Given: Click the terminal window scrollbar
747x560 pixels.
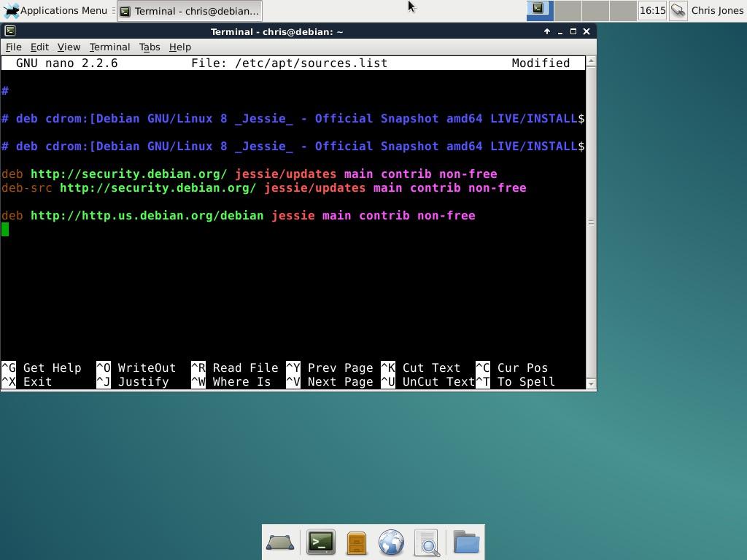Looking at the screenshot, I should point(592,219).
